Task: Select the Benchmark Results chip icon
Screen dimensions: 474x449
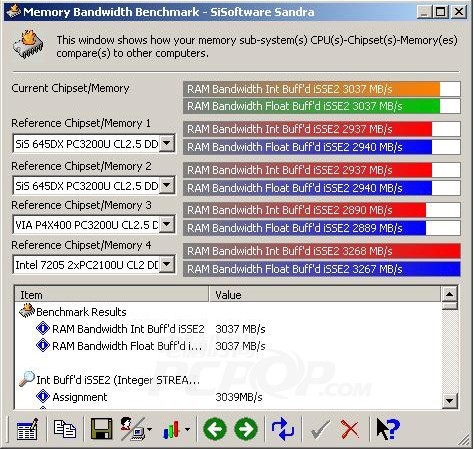Action: tap(27, 311)
